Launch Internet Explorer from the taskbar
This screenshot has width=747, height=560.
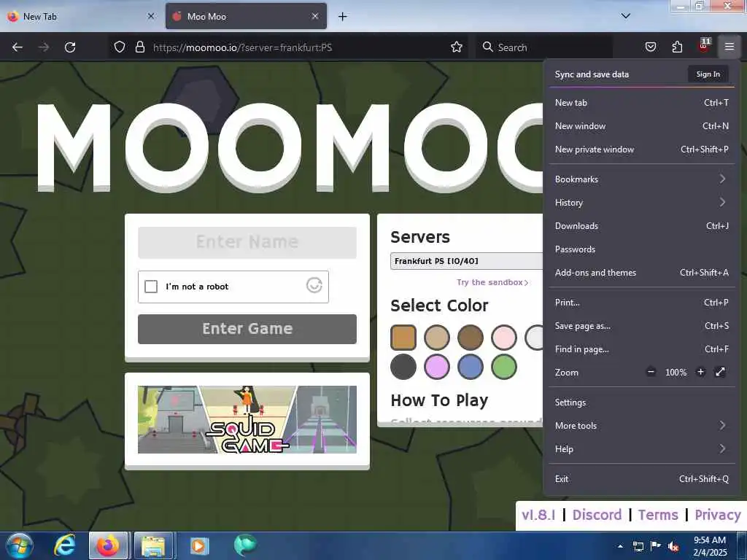(64, 545)
